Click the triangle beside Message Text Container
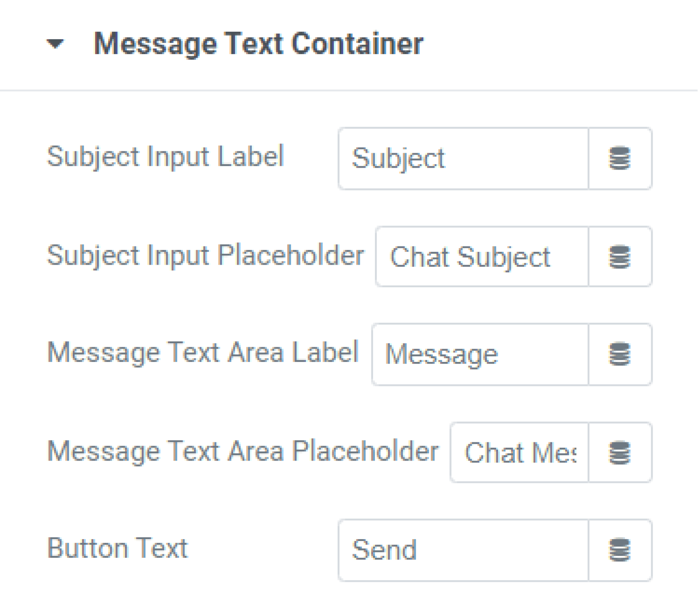 coord(55,44)
